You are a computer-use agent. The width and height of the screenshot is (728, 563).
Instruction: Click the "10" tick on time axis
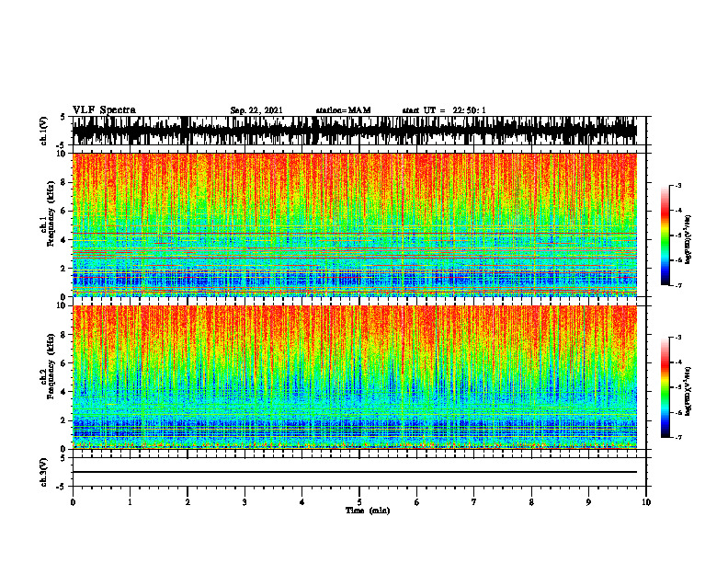tap(646, 502)
